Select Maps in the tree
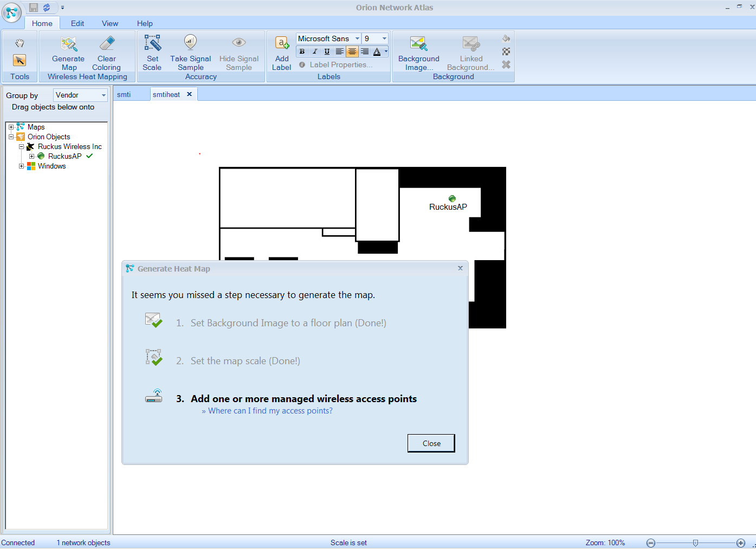 (36, 127)
